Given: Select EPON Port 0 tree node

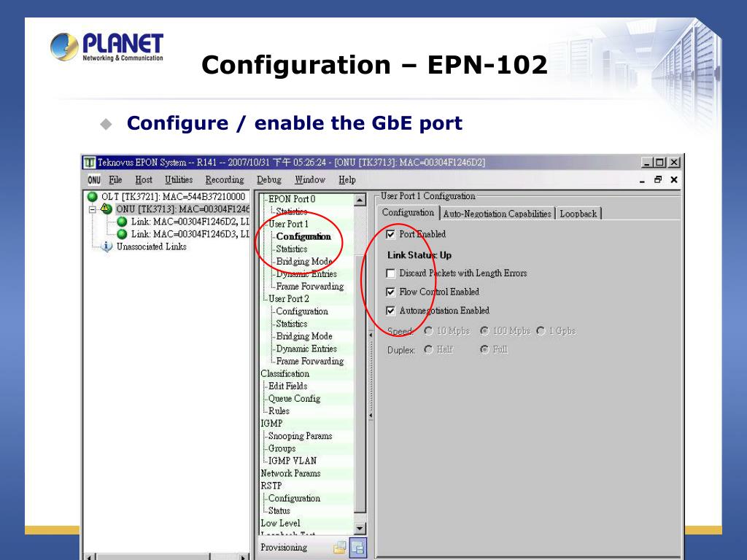Looking at the screenshot, I should (292, 199).
